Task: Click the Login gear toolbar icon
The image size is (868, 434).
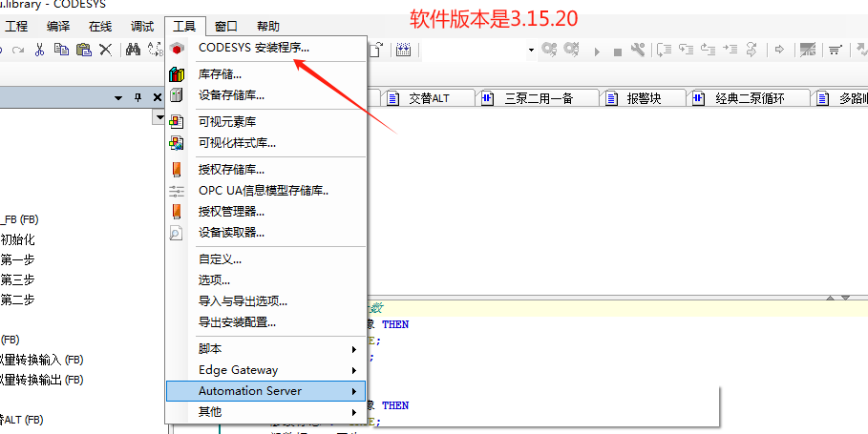Action: click(549, 50)
